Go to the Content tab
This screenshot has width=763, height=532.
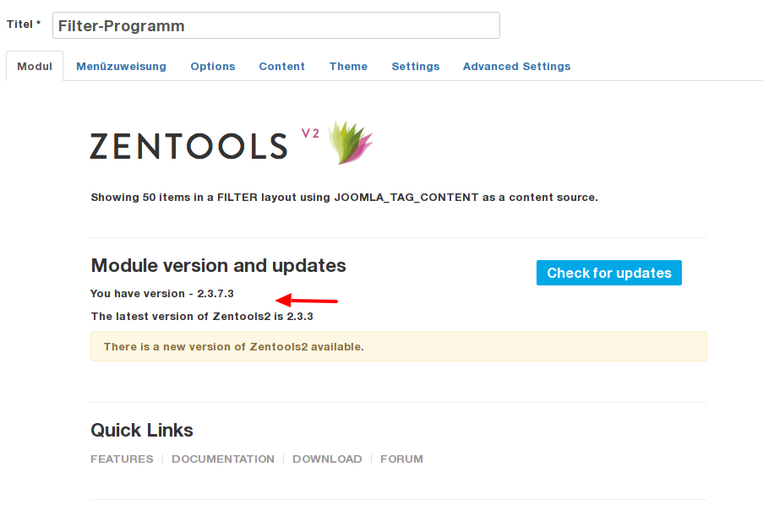(x=281, y=66)
